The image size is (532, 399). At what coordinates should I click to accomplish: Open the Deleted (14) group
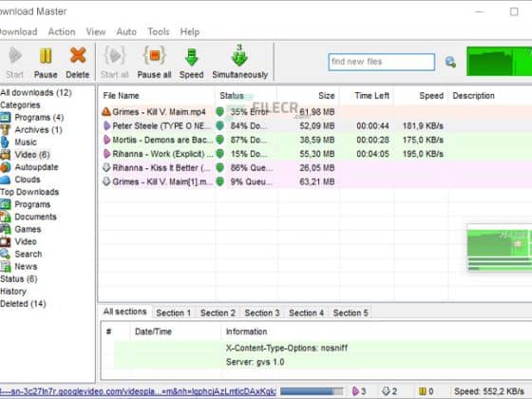tap(23, 304)
